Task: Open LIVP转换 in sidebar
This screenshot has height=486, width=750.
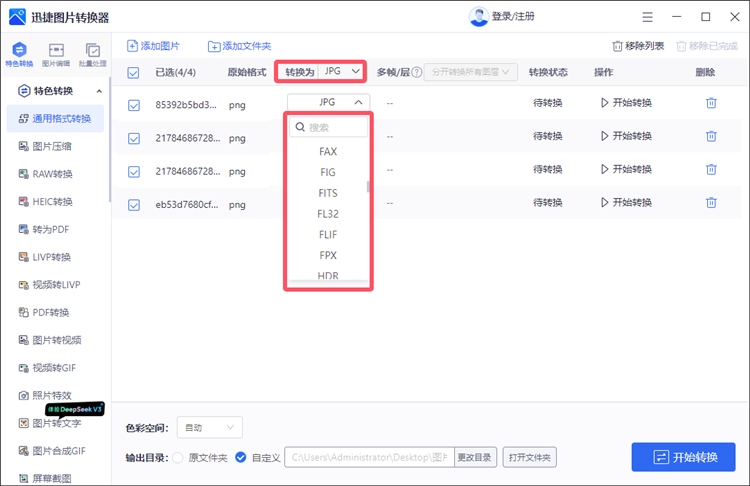Action: 44,257
